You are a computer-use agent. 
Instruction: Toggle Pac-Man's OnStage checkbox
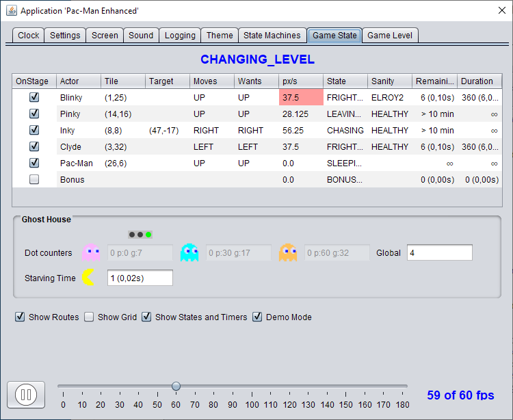click(x=34, y=163)
